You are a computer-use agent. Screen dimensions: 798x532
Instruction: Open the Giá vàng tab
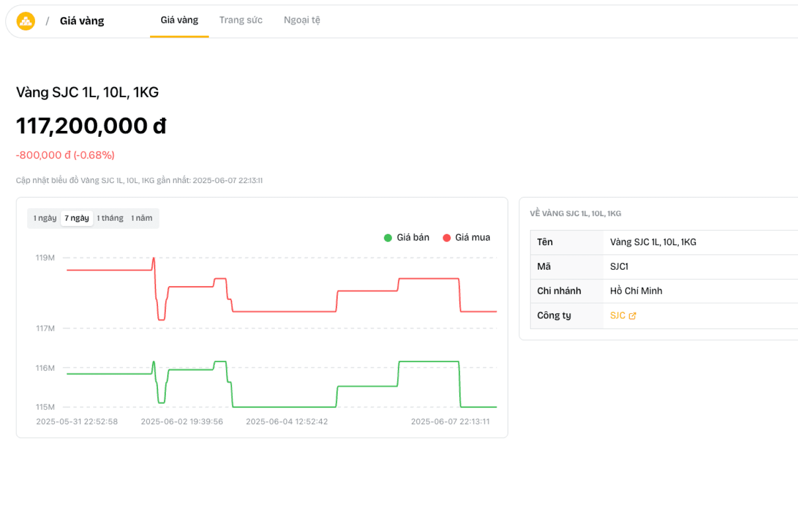point(179,20)
